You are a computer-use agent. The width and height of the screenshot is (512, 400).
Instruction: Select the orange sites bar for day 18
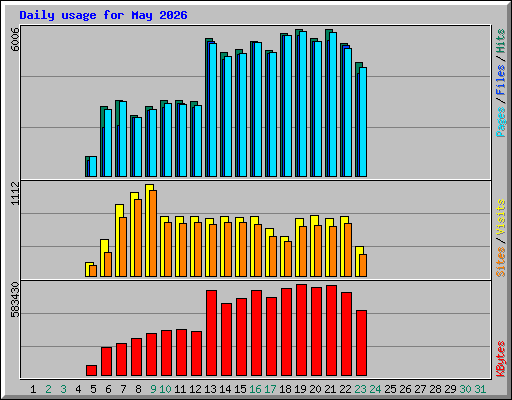coord(288,259)
